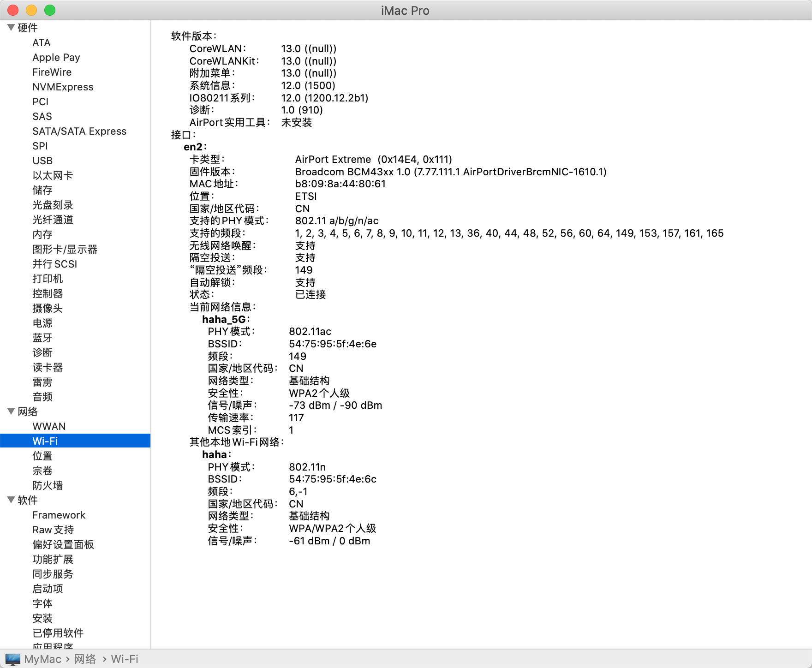Click the yellow minimize window button
The height and width of the screenshot is (668, 812).
tap(31, 10)
